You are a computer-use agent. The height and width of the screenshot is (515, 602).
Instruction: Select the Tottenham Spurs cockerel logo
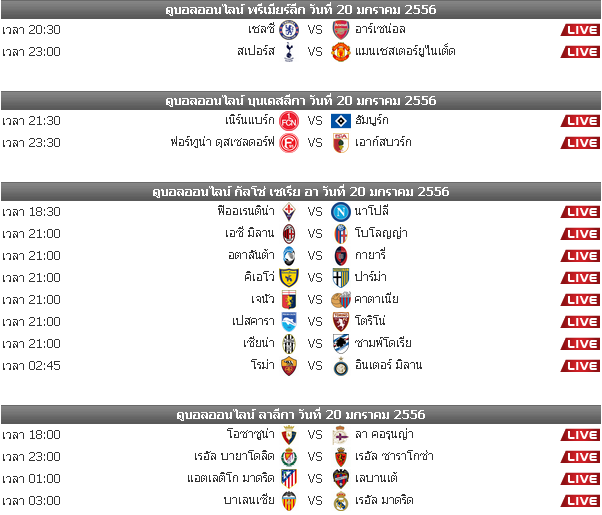[289, 52]
